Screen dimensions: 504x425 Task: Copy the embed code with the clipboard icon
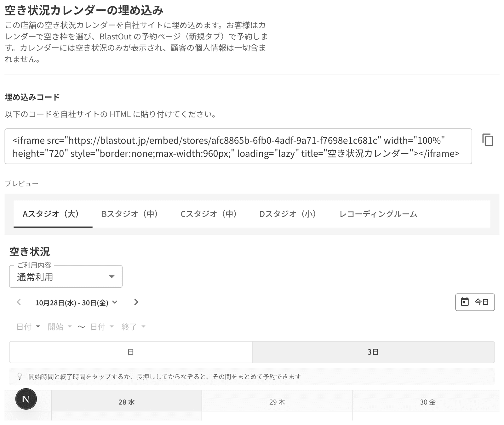coord(488,140)
